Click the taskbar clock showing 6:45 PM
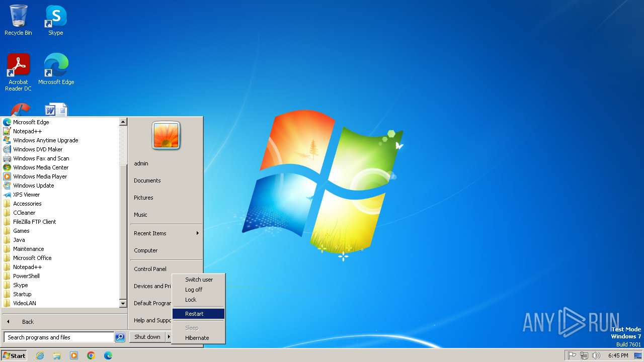This screenshot has width=644, height=362. (x=618, y=355)
